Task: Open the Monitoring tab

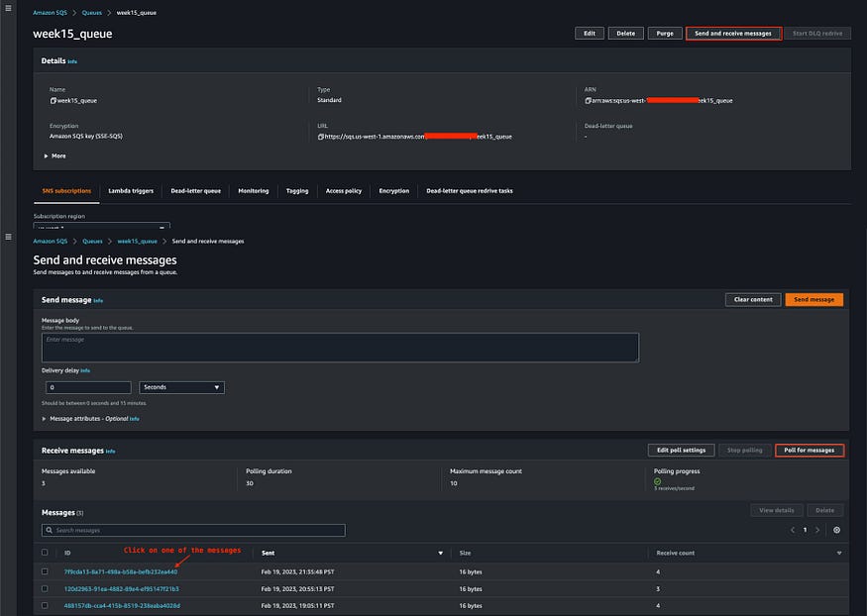Action: click(x=254, y=191)
